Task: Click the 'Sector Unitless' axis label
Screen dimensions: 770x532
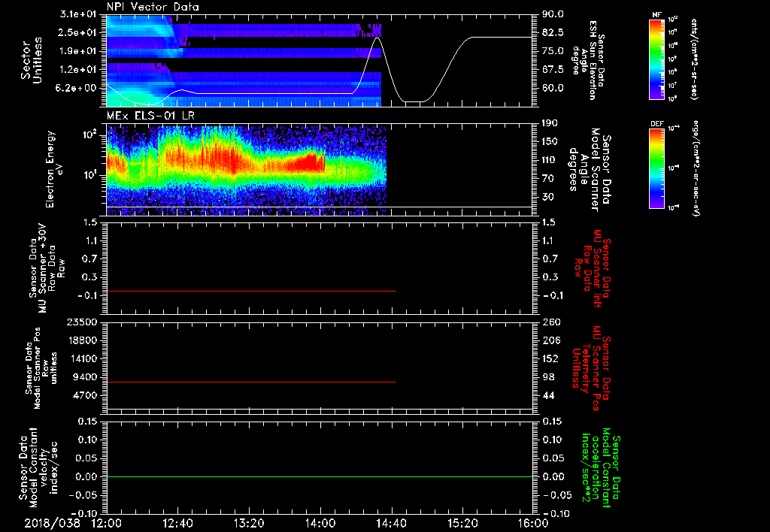Action: pyautogui.click(x=31, y=60)
